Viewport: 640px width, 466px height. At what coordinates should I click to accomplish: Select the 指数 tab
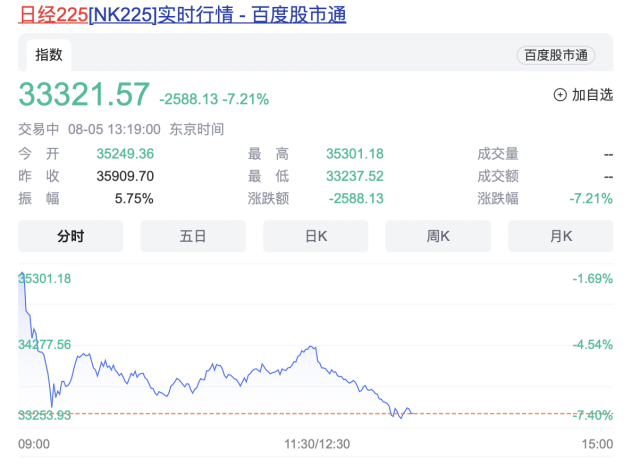tap(49, 55)
